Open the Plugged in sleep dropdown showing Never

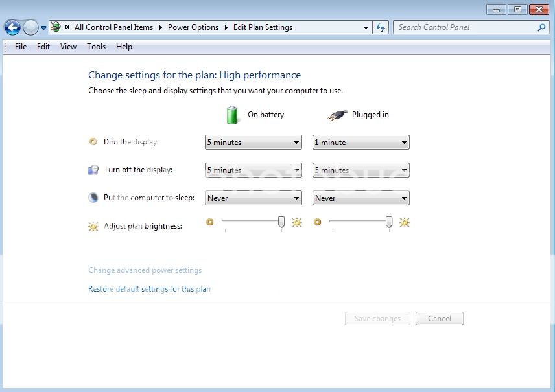click(x=360, y=198)
